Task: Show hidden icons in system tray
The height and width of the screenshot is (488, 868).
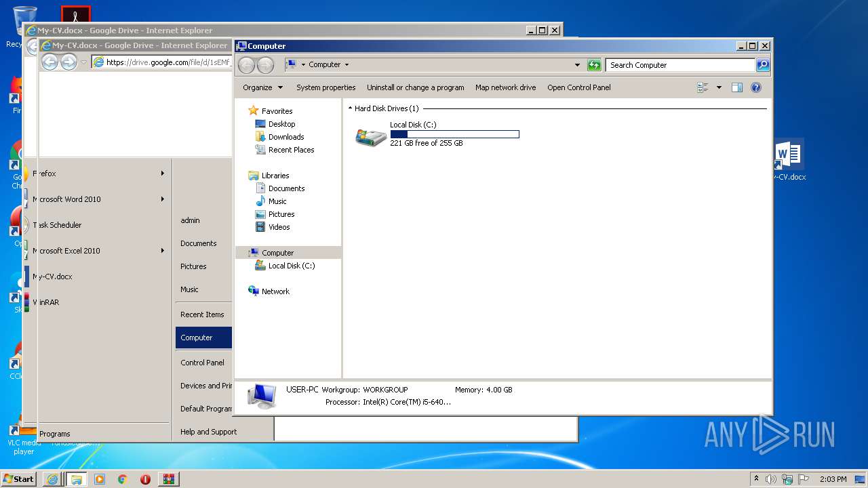Action: click(x=757, y=479)
